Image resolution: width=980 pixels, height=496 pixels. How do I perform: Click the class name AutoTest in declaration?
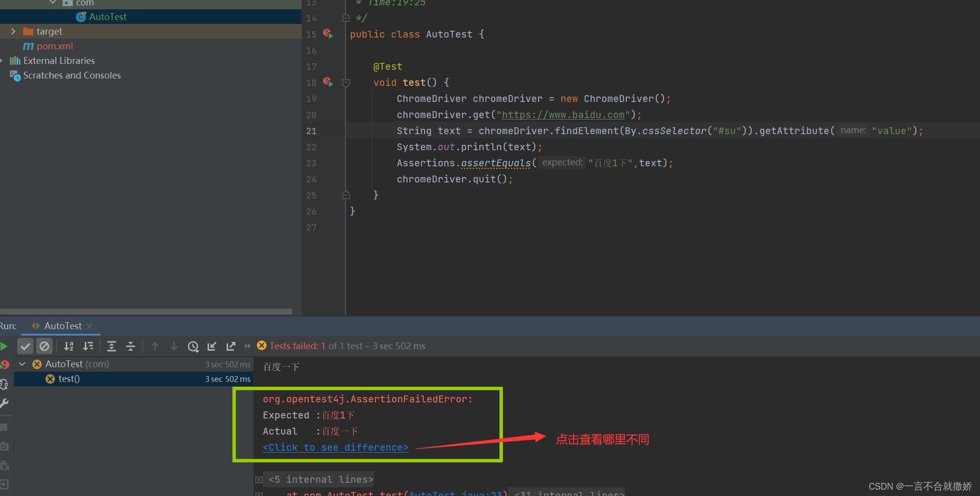coord(449,34)
